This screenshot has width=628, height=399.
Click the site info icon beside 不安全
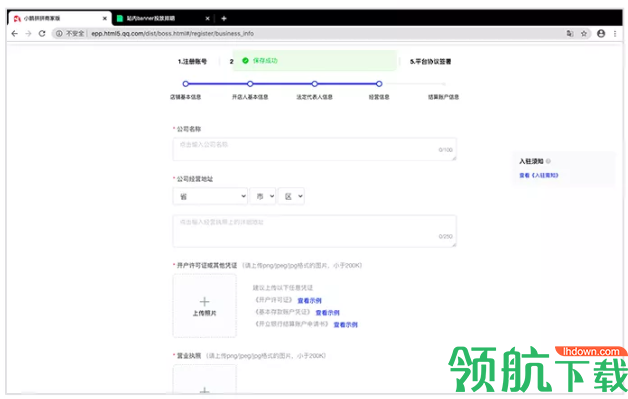click(59, 34)
